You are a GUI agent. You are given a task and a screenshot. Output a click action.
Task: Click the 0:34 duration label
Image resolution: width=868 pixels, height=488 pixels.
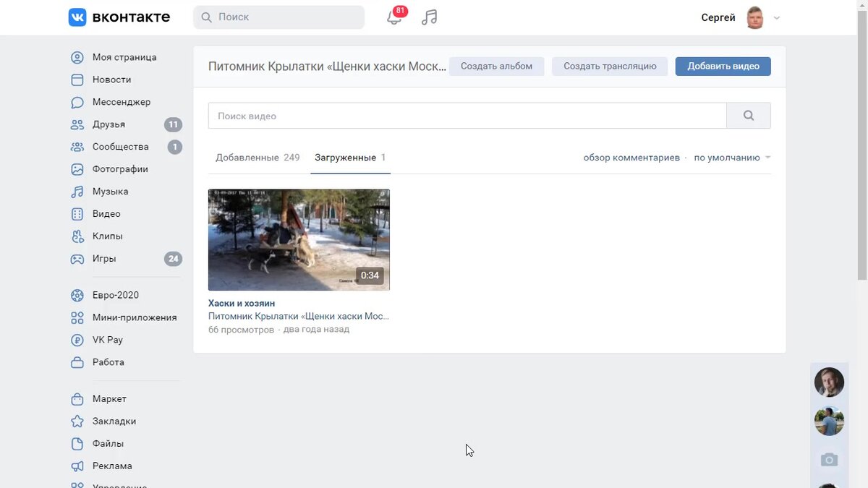click(370, 275)
